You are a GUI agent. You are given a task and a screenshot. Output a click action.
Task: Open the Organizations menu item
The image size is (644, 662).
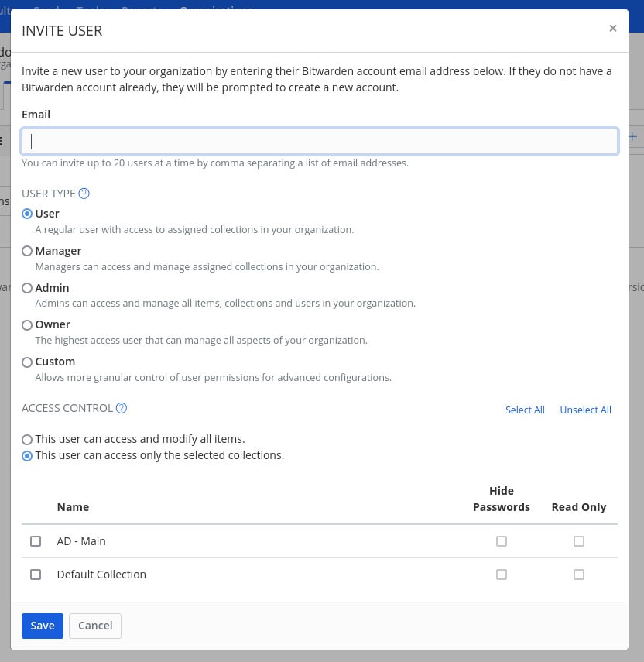coord(216,10)
